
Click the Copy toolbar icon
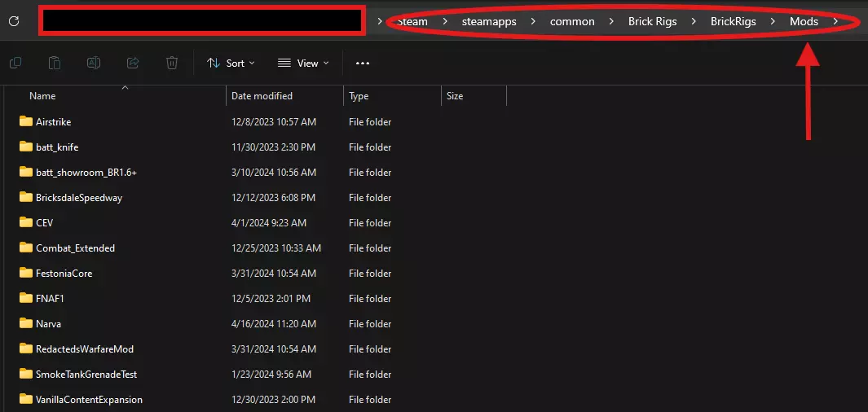click(x=15, y=63)
